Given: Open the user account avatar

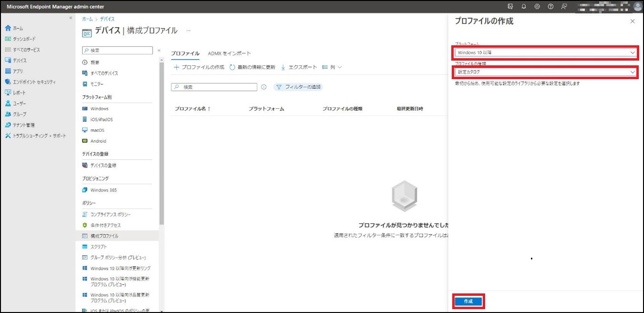Looking at the screenshot, I should (x=638, y=7).
